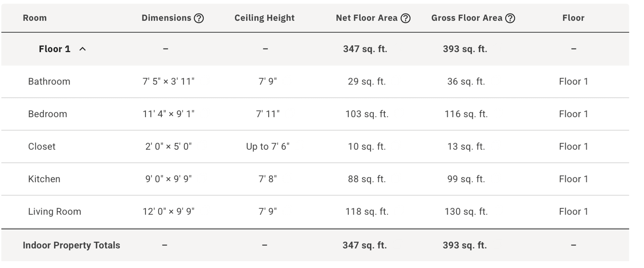The image size is (644, 268).
Task: Select the Ceiling Height column header
Action: (x=264, y=18)
